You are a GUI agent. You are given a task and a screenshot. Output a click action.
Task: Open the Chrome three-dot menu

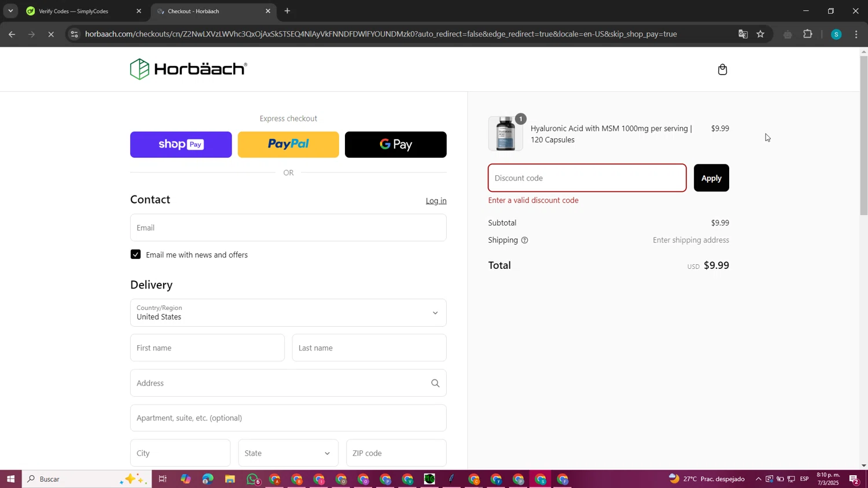pos(856,34)
